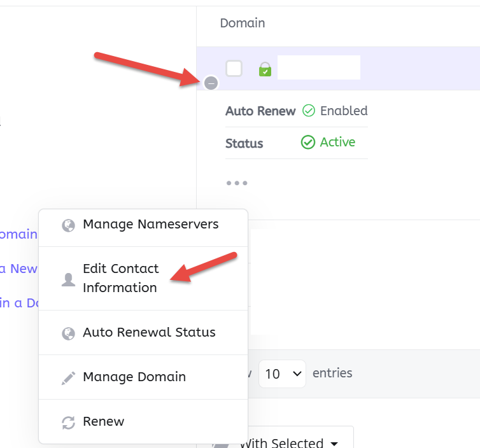Click the person icon for contact information
The width and height of the screenshot is (480, 448).
[68, 279]
